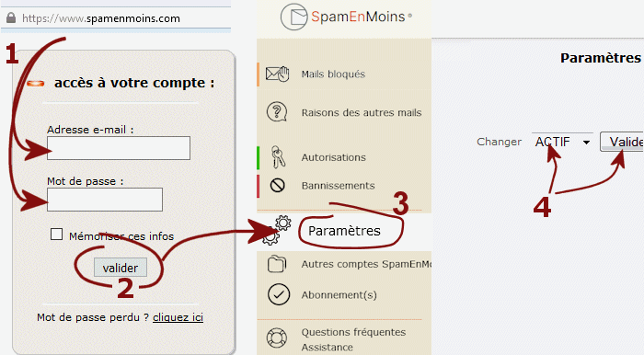Click the dropdown arrow next to ACTIF
The image size is (644, 355).
[x=587, y=143]
